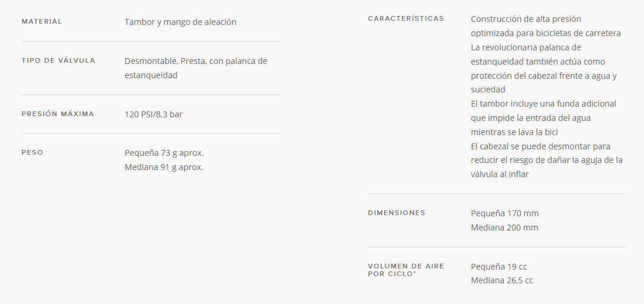Click 'Mediana 26,5 cc' volume value
The height and width of the screenshot is (304, 644).
(502, 280)
